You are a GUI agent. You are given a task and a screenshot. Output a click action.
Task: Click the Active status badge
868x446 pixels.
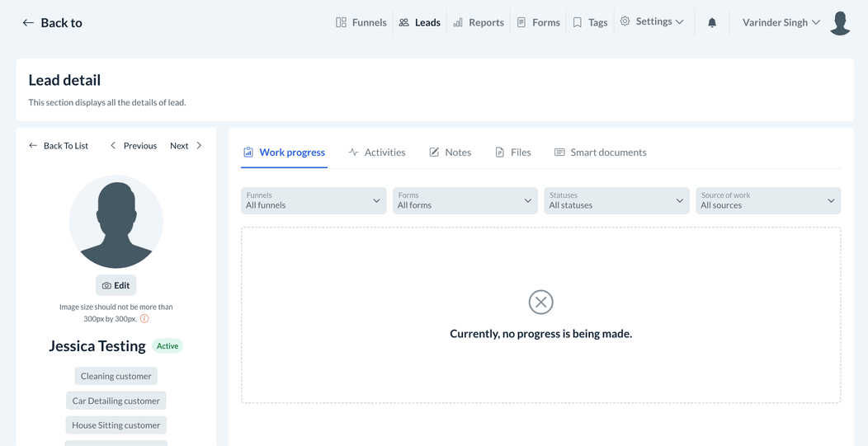167,346
